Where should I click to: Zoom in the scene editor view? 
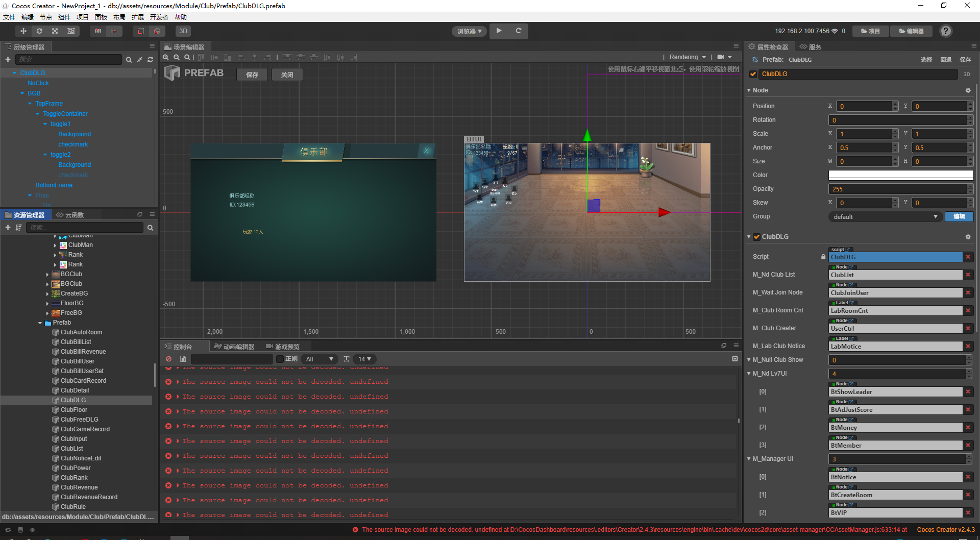(166, 58)
